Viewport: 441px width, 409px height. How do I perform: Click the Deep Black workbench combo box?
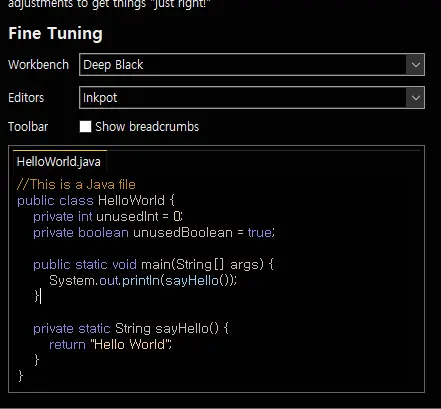tap(252, 64)
